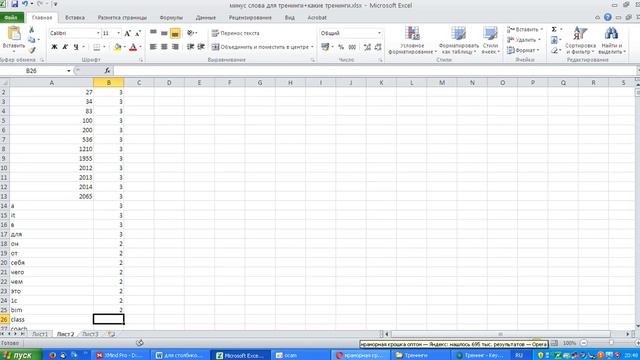The image size is (640, 360).
Task: Click Wrap text (Перенос текста) button
Action: [235, 33]
